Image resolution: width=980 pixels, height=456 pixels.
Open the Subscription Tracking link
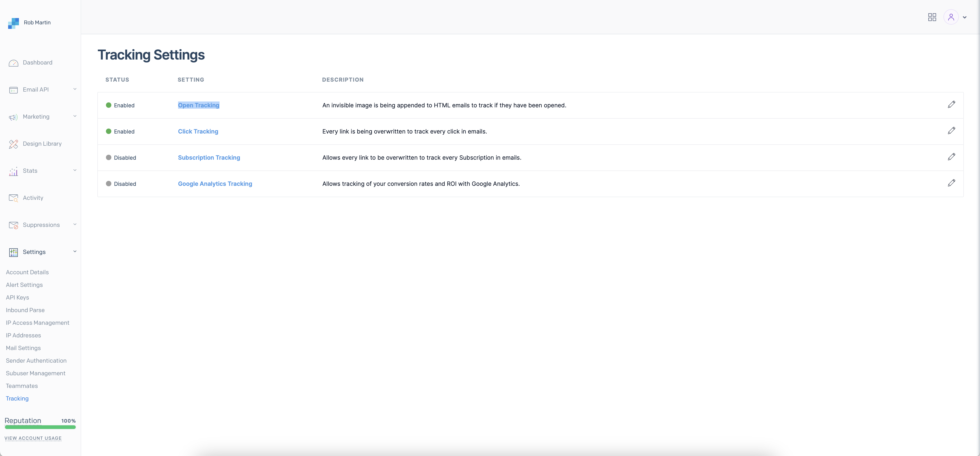point(209,158)
